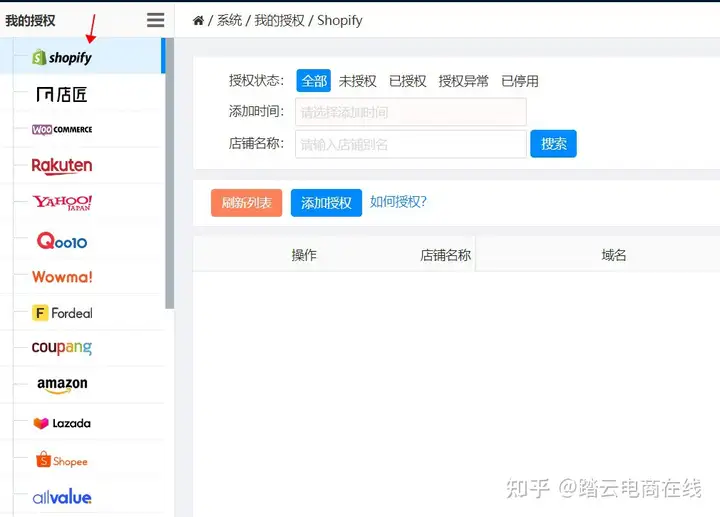
Task: Click the 添加授权 button
Action: pos(326,202)
